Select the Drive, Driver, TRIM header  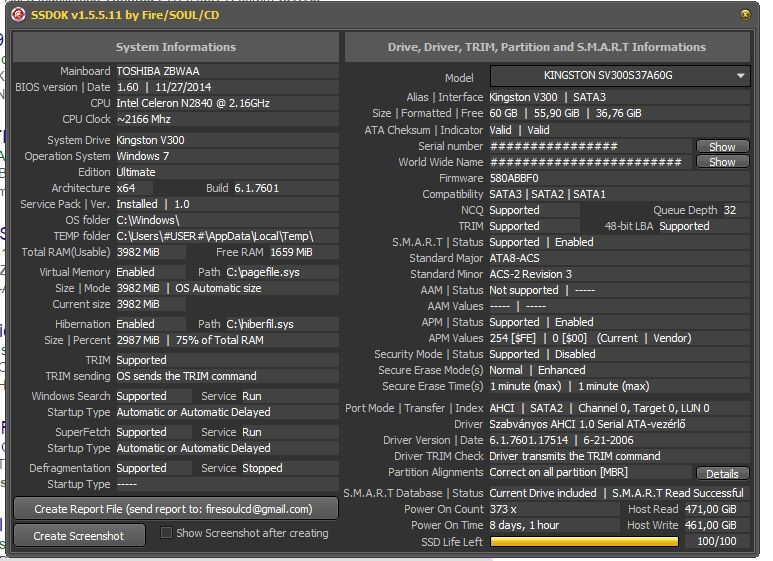(547, 47)
